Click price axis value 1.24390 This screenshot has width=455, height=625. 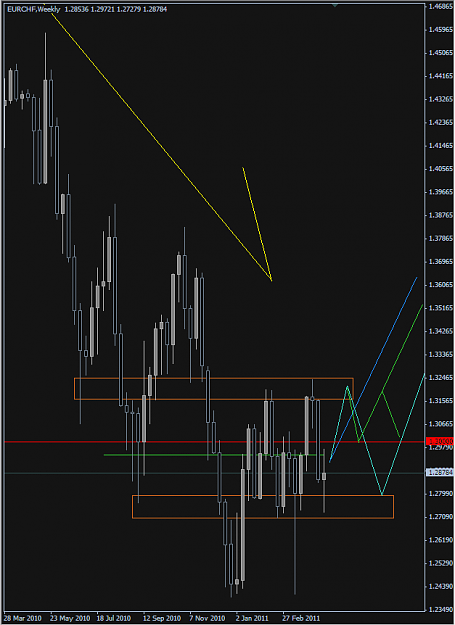(441, 587)
